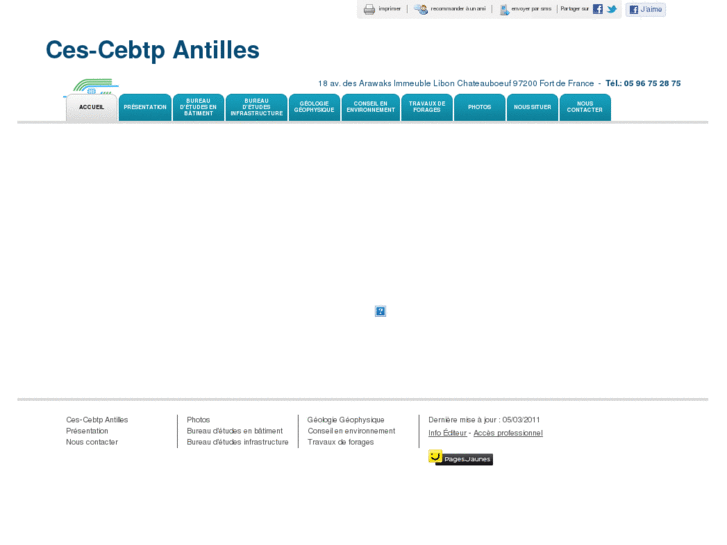The width and height of the screenshot is (727, 545).
Task: Open the Nous contacter tab
Action: 585,108
